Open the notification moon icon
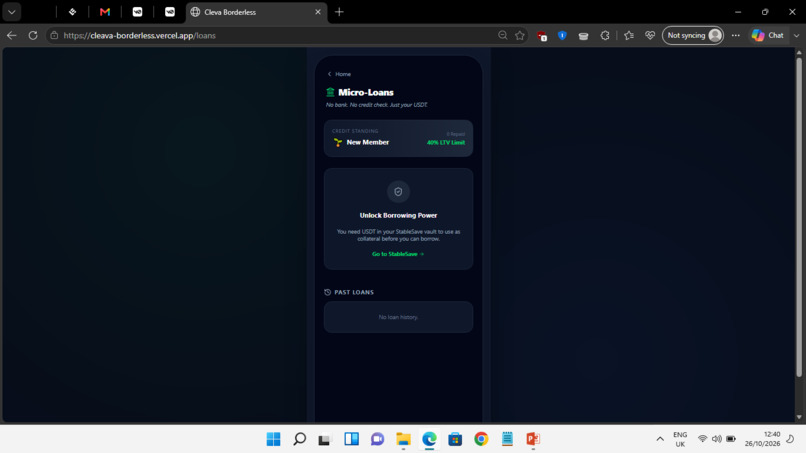Viewport: 806px width, 453px height. click(x=791, y=439)
